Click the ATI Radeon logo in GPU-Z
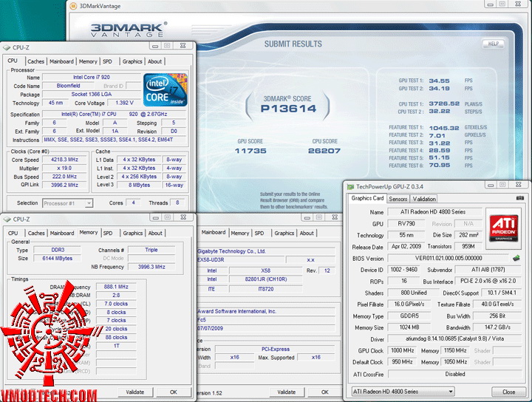The image size is (532, 402). (503, 228)
